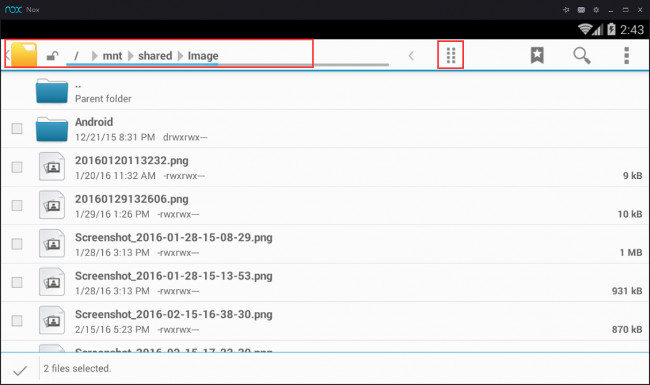Open the Parent folder entry
The width and height of the screenshot is (650, 385).
[325, 91]
